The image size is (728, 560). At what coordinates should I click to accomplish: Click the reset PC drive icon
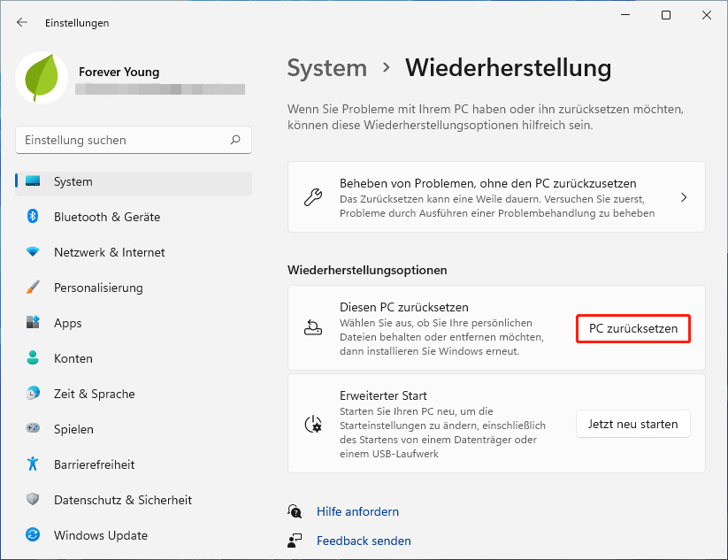[313, 328]
